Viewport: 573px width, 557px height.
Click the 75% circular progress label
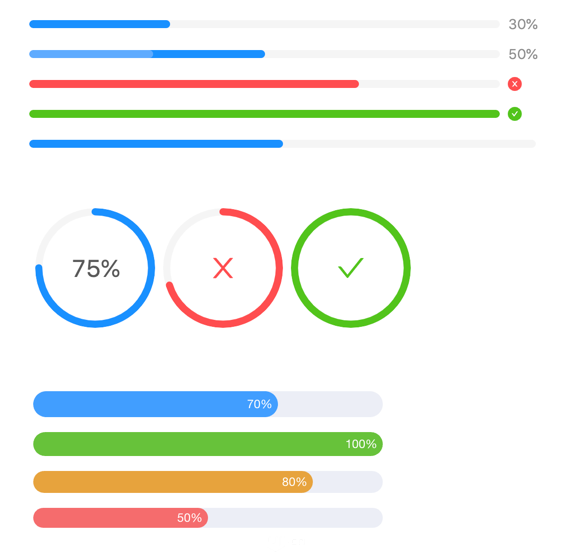coord(96,269)
